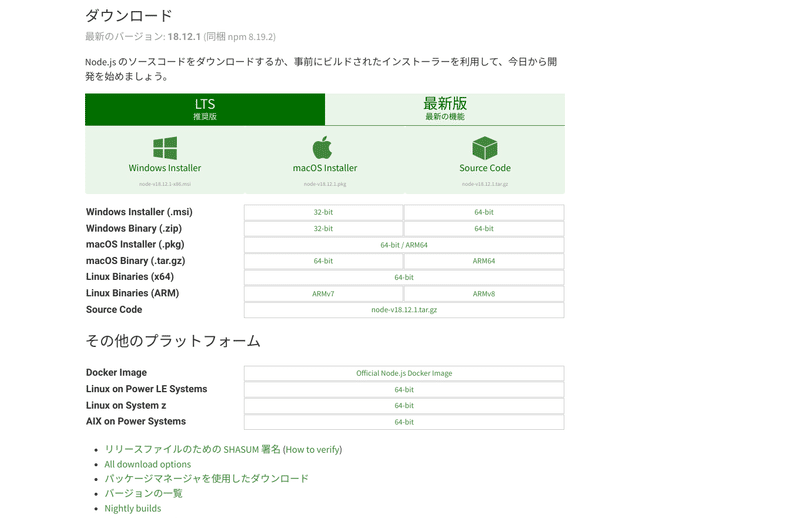This screenshot has width=800, height=518.
Task: Download macOS Installer 64-bit / ARM64
Action: (x=404, y=245)
